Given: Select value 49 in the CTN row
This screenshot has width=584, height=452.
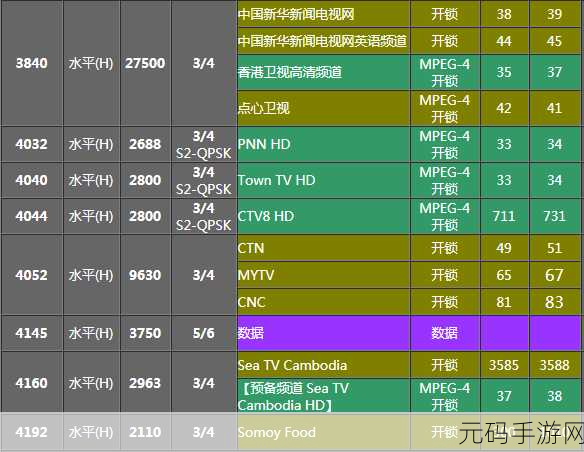Looking at the screenshot, I should [504, 248].
